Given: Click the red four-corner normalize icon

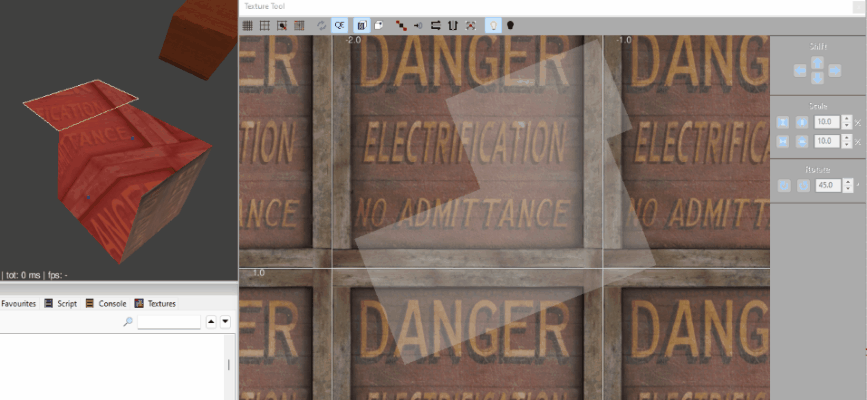Looking at the screenshot, I should (x=470, y=25).
